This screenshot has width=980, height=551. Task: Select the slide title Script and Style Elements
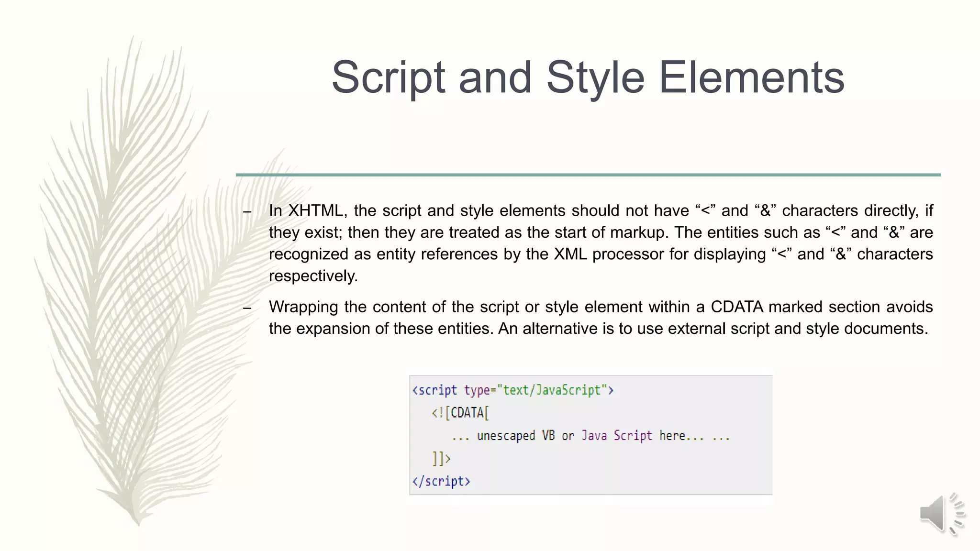tap(588, 77)
